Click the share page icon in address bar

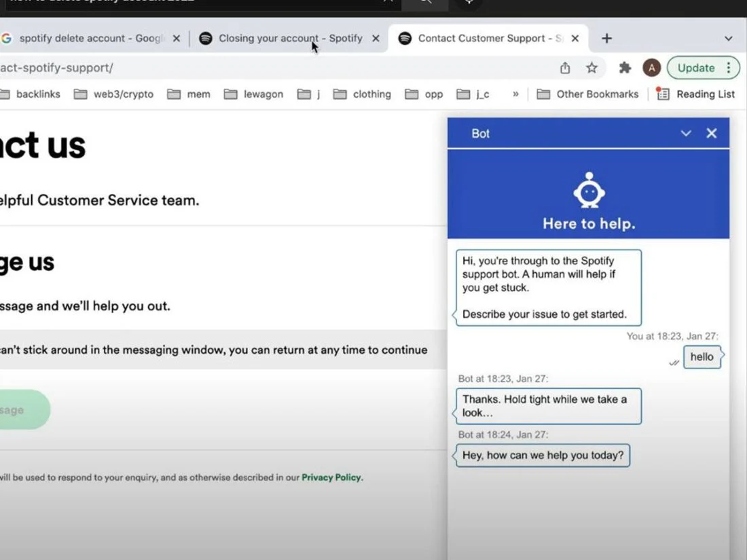(565, 68)
